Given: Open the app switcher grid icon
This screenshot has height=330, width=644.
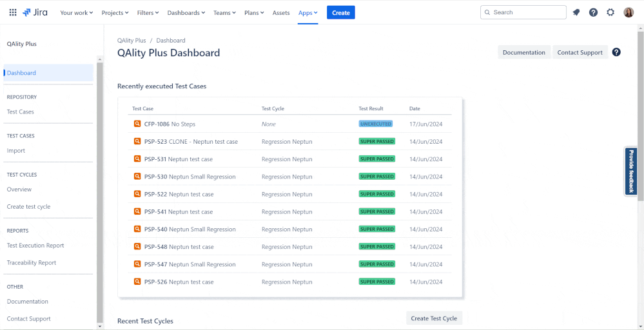Looking at the screenshot, I should [13, 12].
